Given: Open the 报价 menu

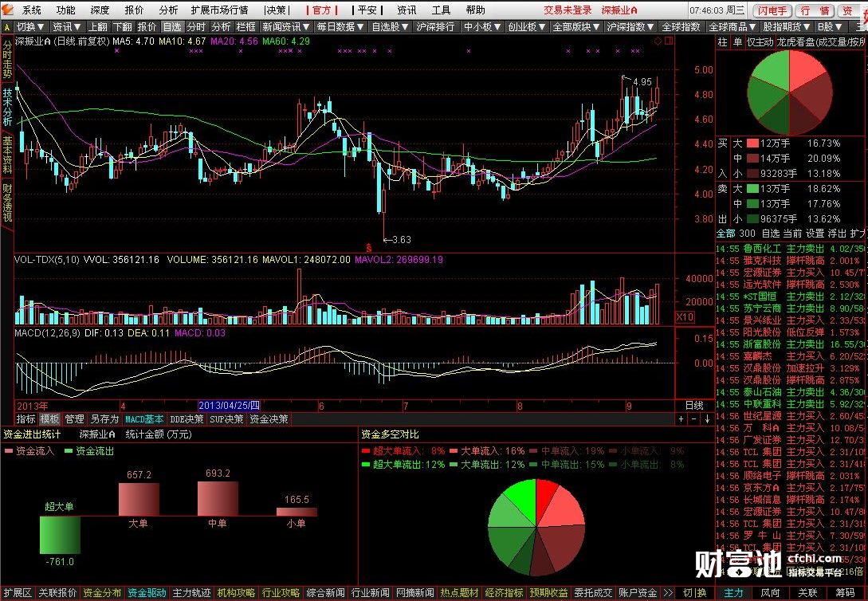Looking at the screenshot, I should (x=134, y=10).
